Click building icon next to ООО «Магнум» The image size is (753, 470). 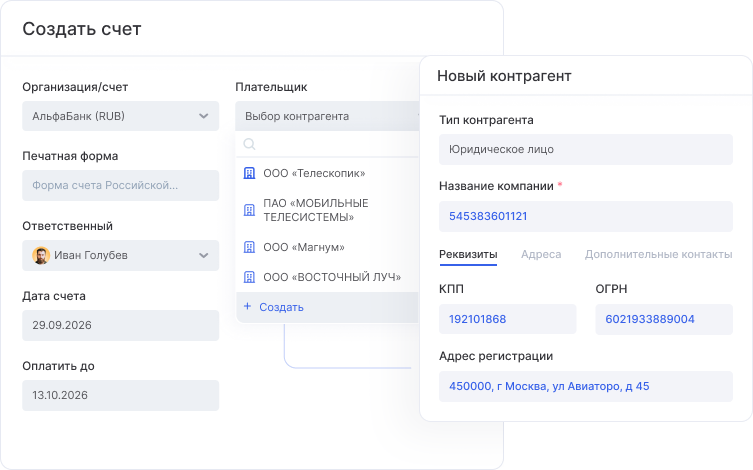250,246
